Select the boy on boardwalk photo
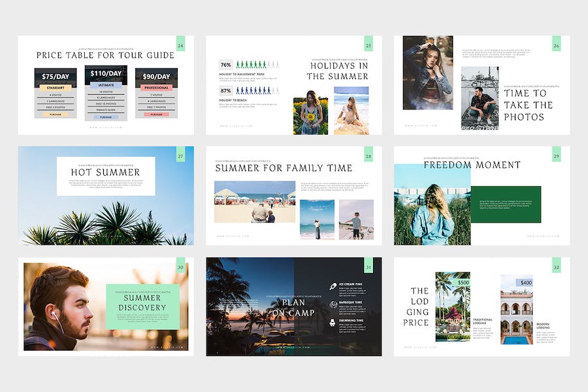Screen dimensions: 588x392 click(x=356, y=220)
